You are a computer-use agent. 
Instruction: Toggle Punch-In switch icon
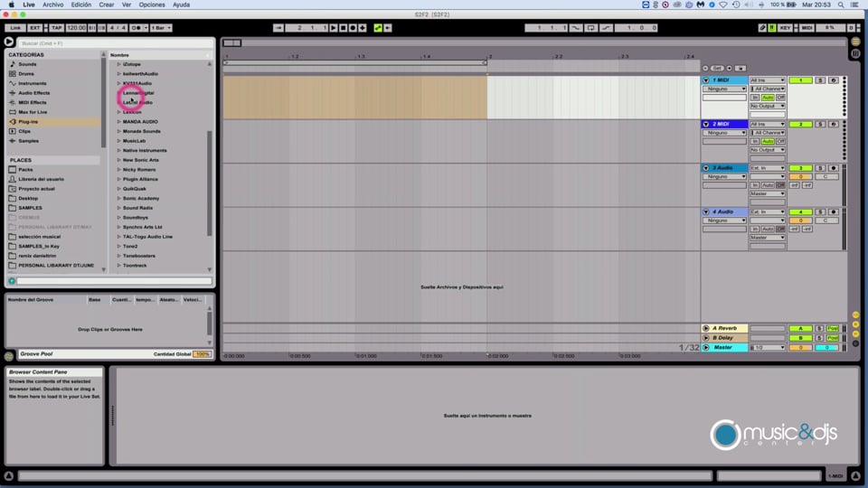[576, 28]
